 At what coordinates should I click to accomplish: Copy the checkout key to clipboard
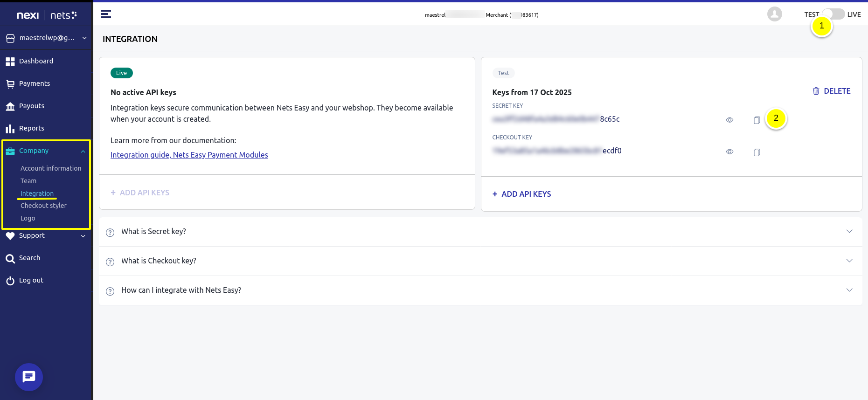pyautogui.click(x=757, y=152)
